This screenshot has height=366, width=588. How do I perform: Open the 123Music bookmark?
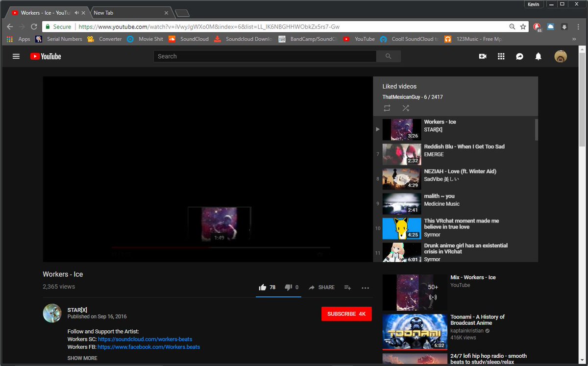coord(473,39)
